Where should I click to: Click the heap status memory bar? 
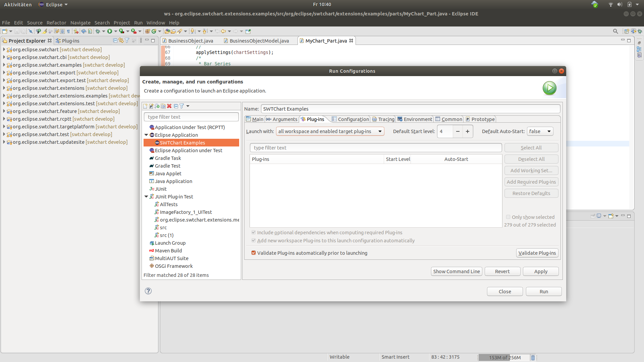point(504,358)
